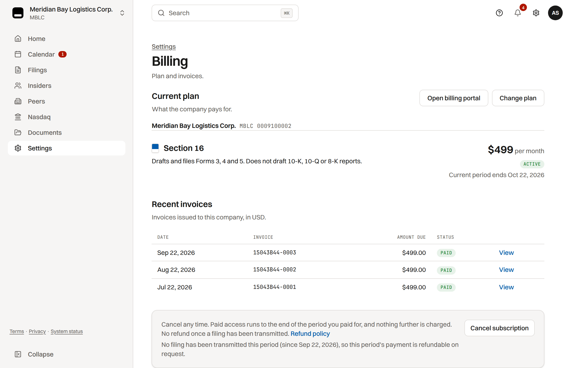588x368 pixels.
Task: Select the date Aug 22, 2026
Action: click(176, 270)
